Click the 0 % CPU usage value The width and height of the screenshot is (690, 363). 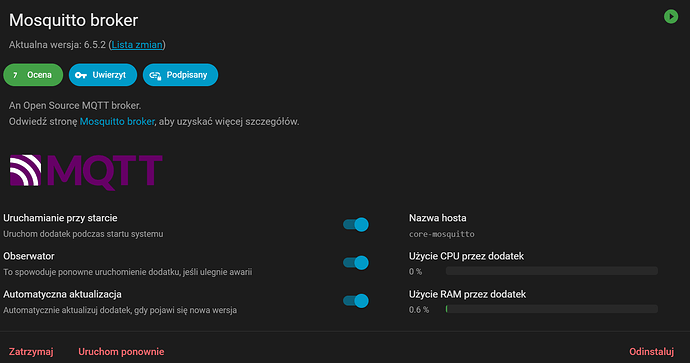click(415, 271)
